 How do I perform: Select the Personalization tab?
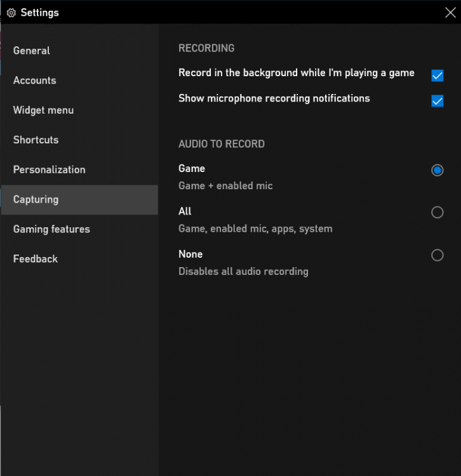[49, 170]
